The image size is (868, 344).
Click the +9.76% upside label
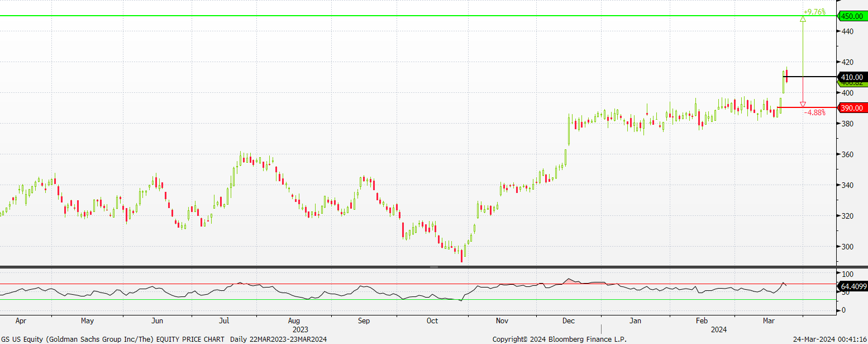click(814, 11)
